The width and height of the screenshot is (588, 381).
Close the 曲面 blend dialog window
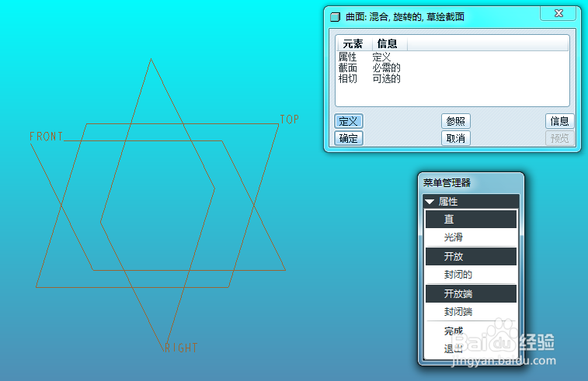(x=558, y=13)
